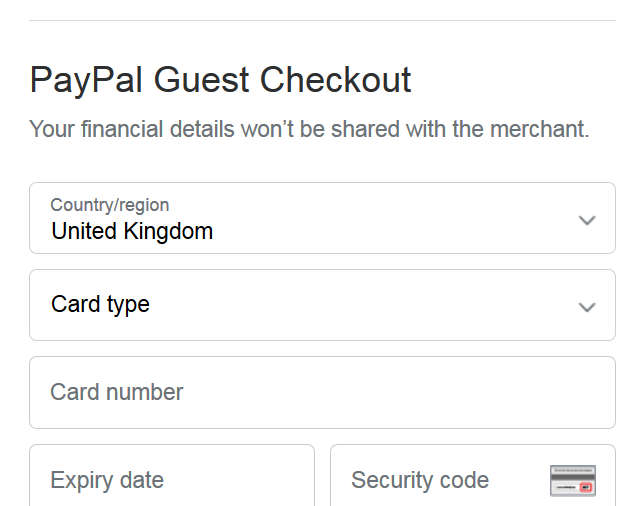
Task: Click the financial details privacy notice text
Action: point(309,129)
